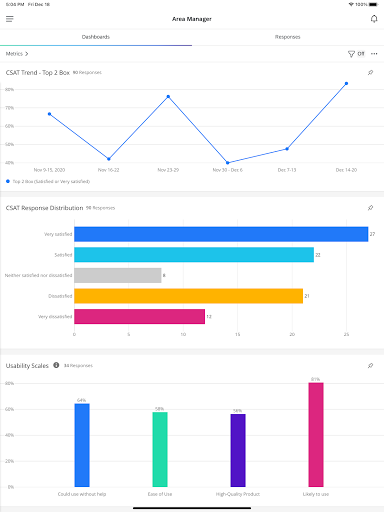The image size is (384, 512).
Task: Select the Very satisfied blue bar
Action: click(x=221, y=234)
